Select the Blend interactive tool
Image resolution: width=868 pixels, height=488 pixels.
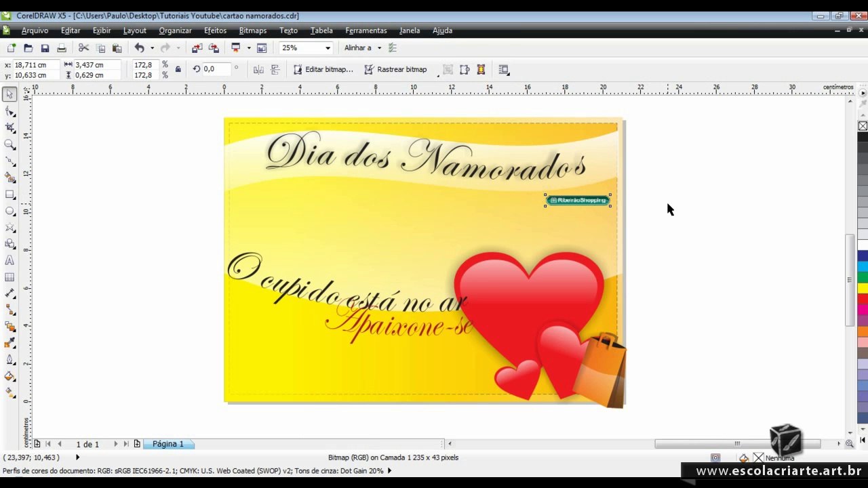point(10,327)
